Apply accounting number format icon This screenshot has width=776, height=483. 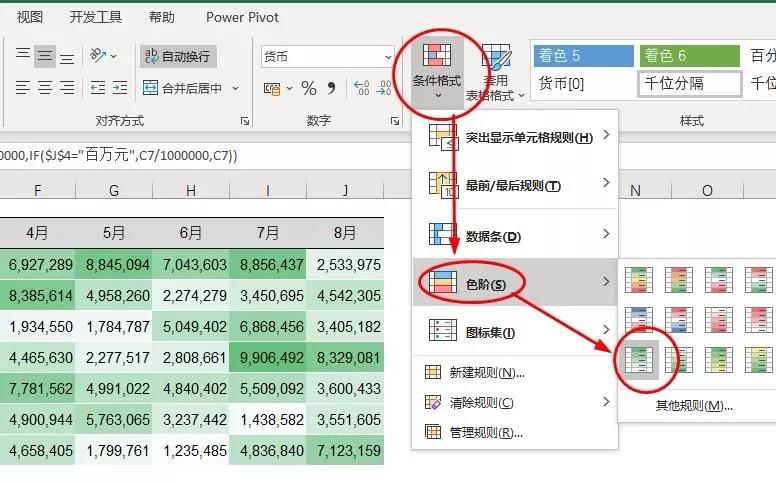click(272, 89)
